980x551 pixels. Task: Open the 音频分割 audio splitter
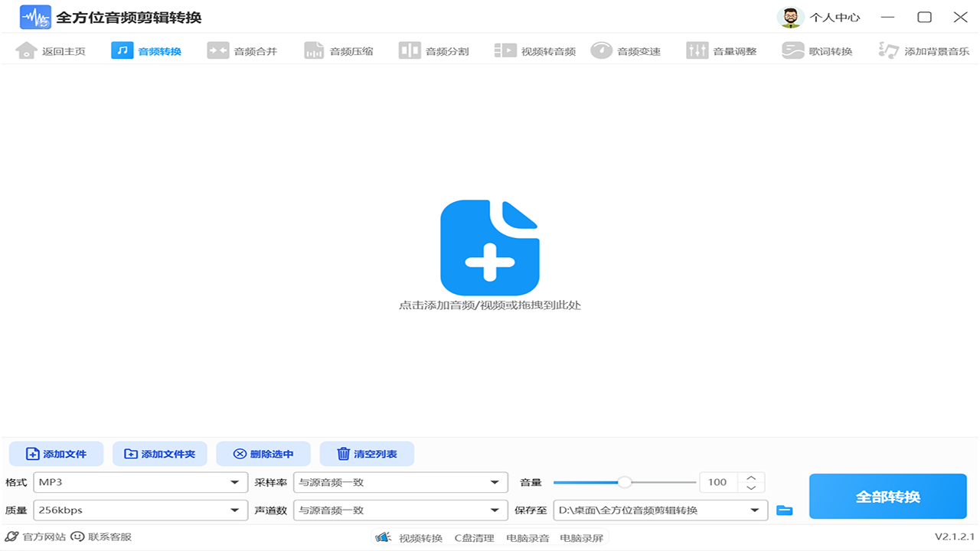434,50
